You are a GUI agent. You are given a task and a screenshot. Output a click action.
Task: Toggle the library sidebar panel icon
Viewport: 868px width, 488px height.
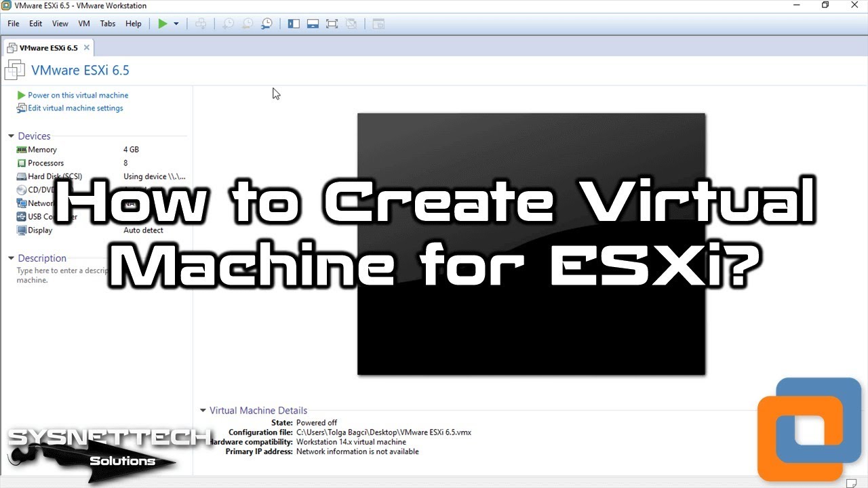(294, 24)
